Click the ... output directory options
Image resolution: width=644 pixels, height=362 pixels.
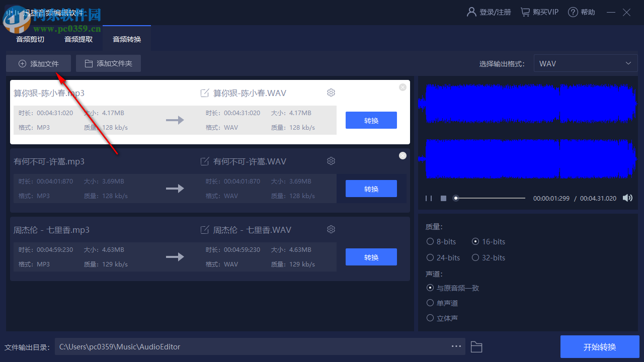(456, 346)
